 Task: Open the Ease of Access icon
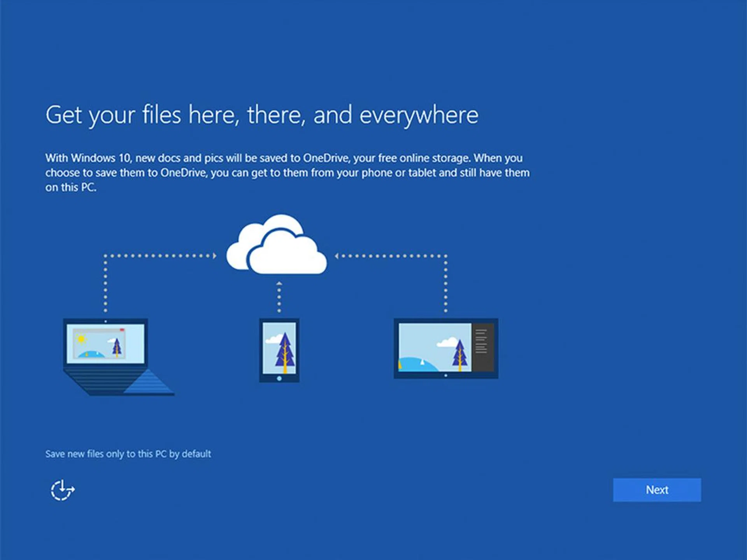tap(62, 490)
